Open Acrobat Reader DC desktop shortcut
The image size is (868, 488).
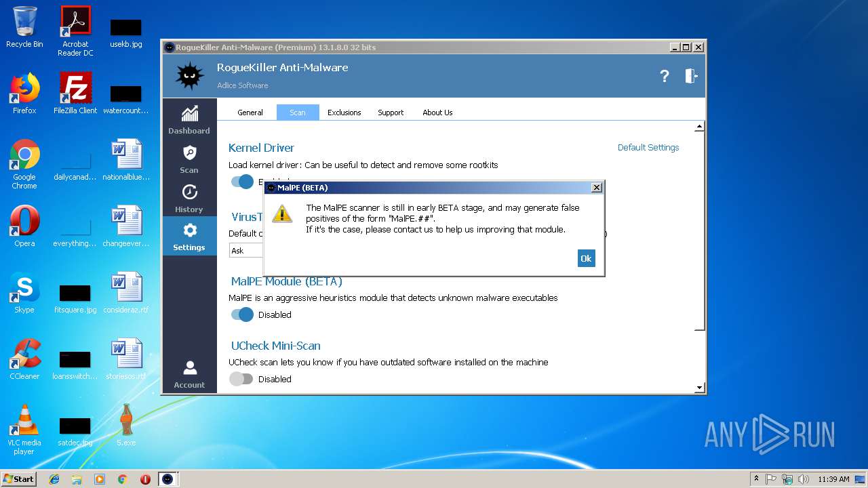coord(75,31)
